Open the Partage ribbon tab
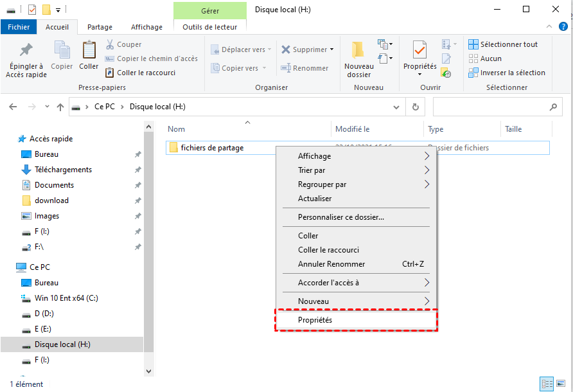The width and height of the screenshot is (573, 392). [x=100, y=27]
